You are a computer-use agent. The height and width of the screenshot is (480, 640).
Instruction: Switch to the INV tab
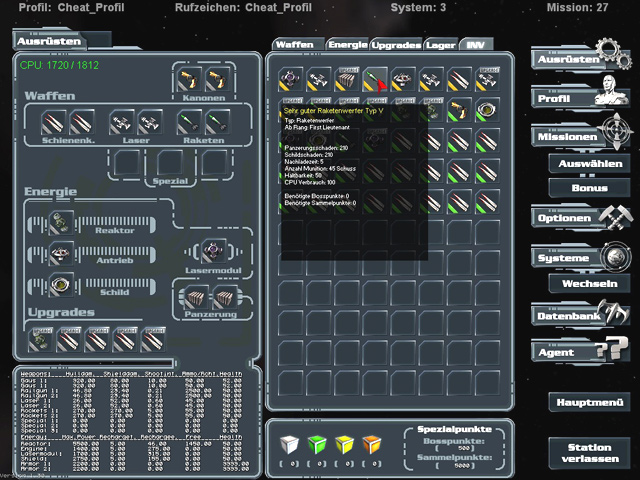(476, 44)
